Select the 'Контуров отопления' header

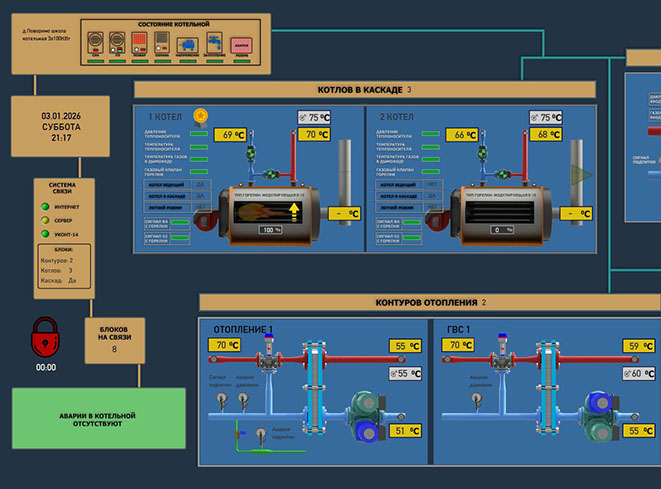pos(430,302)
